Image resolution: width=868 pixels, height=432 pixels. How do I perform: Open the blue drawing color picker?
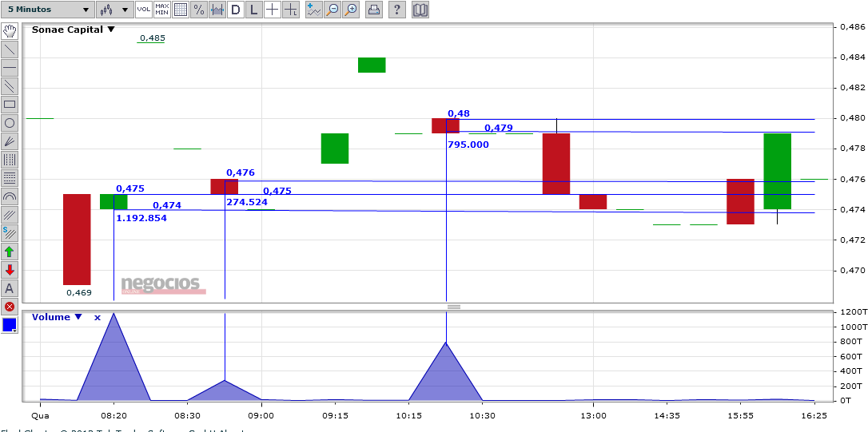[x=10, y=325]
